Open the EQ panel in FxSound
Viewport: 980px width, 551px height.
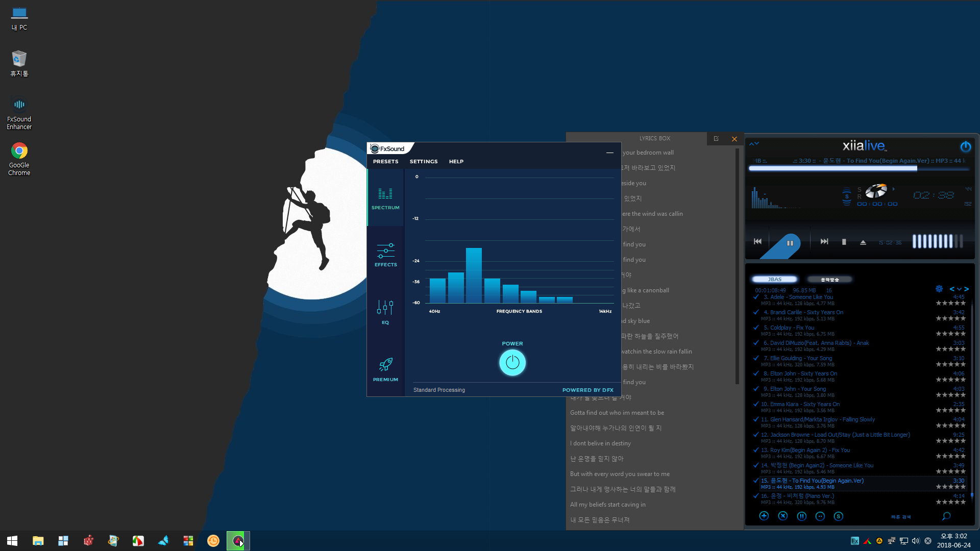point(385,313)
